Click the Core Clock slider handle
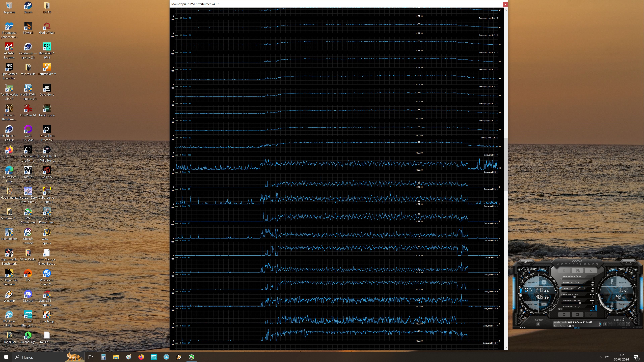Image resolution: width=644 pixels, height=362 pixels. (x=575, y=297)
